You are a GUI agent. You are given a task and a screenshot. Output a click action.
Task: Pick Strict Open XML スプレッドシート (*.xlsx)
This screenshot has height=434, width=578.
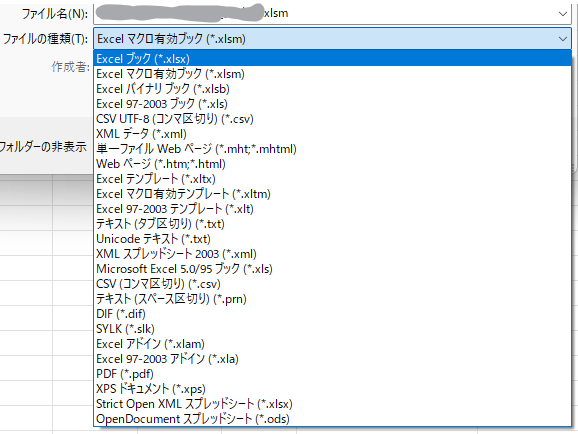[x=332, y=404]
